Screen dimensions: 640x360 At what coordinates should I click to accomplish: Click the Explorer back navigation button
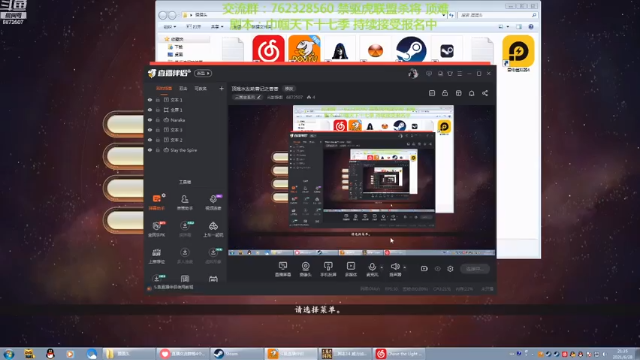coord(163,15)
